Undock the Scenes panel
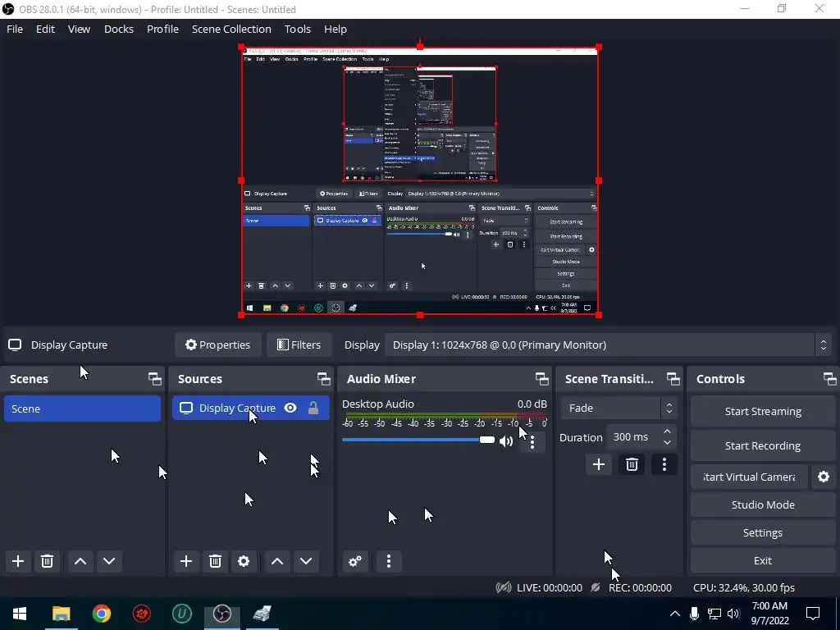840x630 pixels. [x=155, y=379]
